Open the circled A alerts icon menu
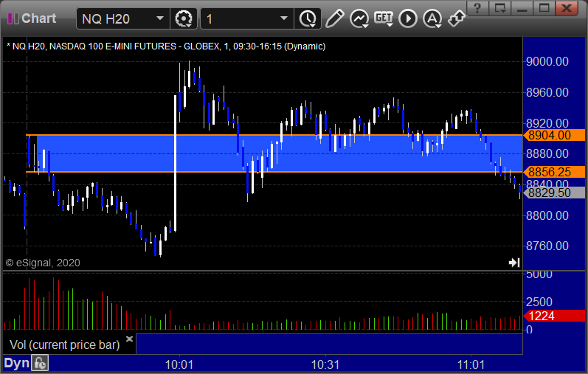 point(432,18)
